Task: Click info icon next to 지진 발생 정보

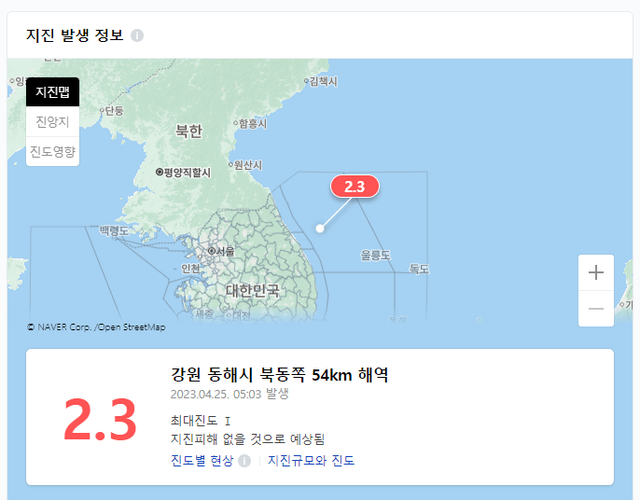Action: point(137,36)
